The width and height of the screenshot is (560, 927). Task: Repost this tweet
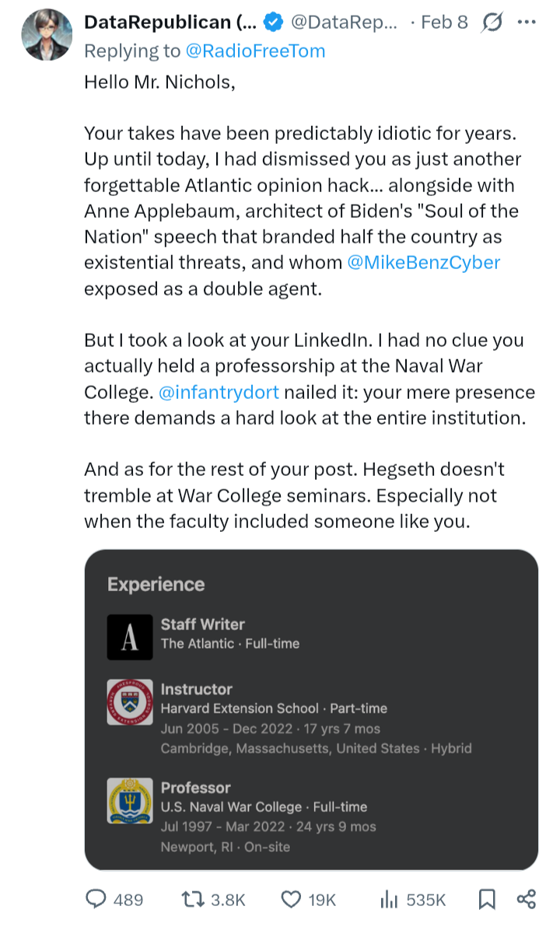click(191, 900)
